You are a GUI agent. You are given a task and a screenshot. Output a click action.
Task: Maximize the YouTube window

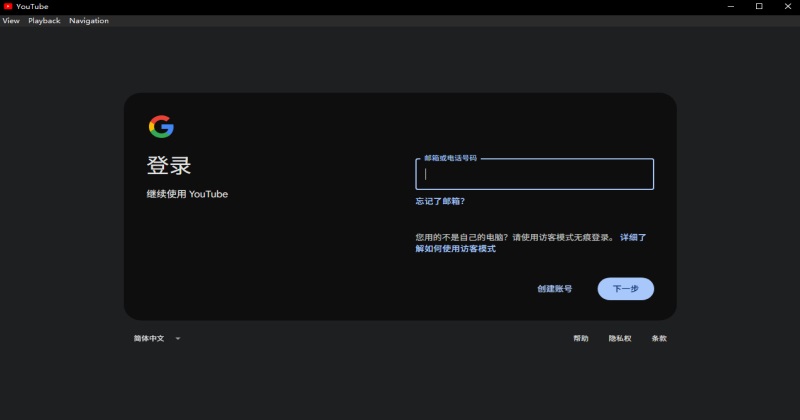click(759, 6)
